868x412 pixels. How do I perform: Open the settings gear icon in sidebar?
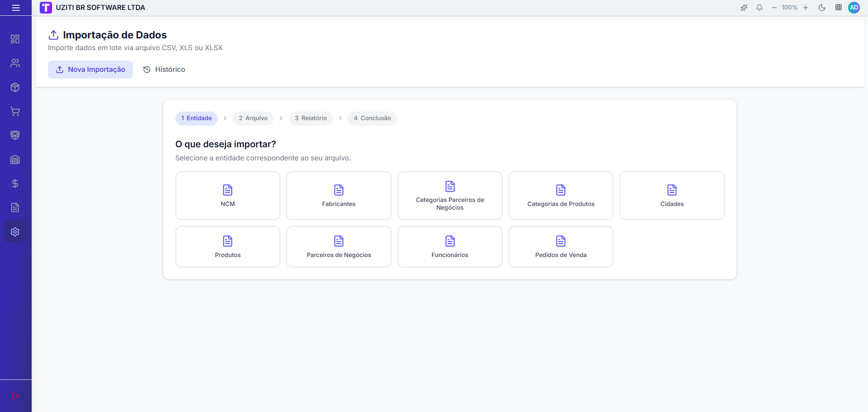click(x=15, y=232)
